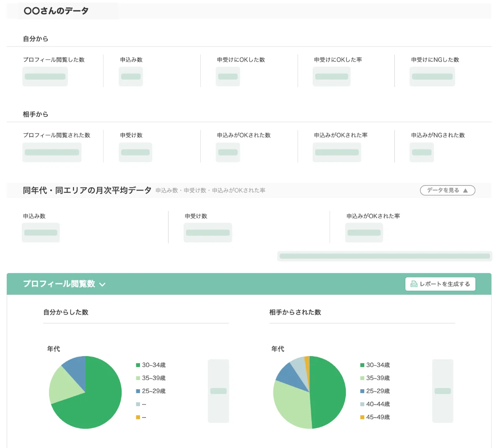This screenshot has height=448, width=503.
Task: Click the プロフィール閲覧された数 label
Action: (57, 135)
